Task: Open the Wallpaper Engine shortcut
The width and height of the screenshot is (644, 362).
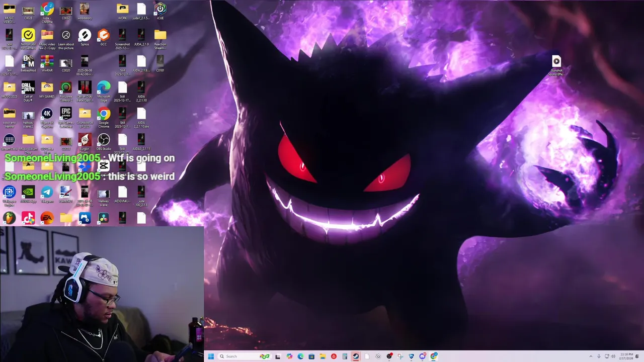Action: click(9, 196)
